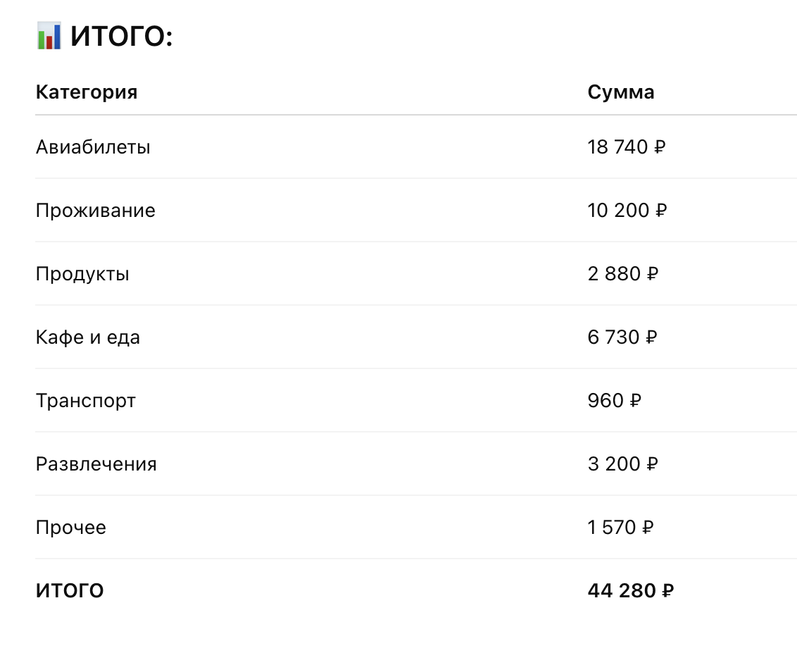Click the 1 570 ₽ amount
Screen dimensions: 797x672
620,528
